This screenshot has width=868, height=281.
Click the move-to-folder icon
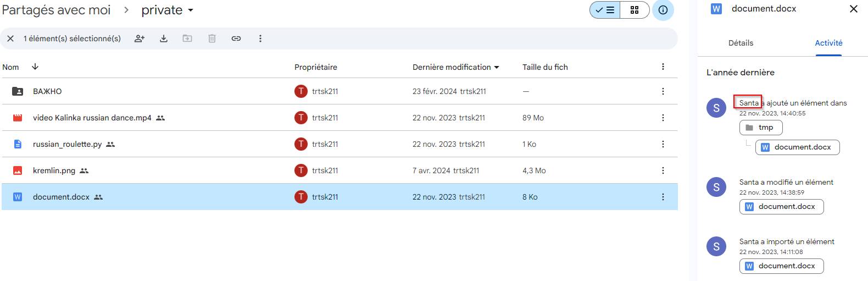point(187,38)
